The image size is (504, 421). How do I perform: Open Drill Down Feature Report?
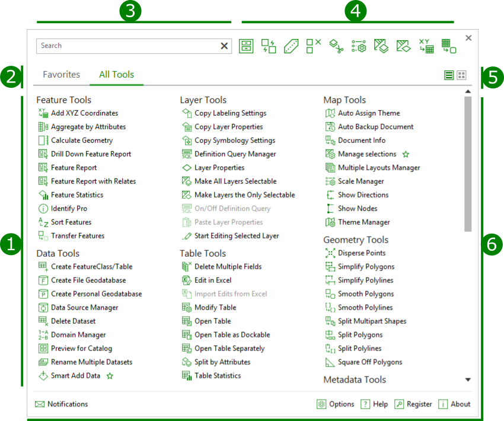tap(85, 154)
